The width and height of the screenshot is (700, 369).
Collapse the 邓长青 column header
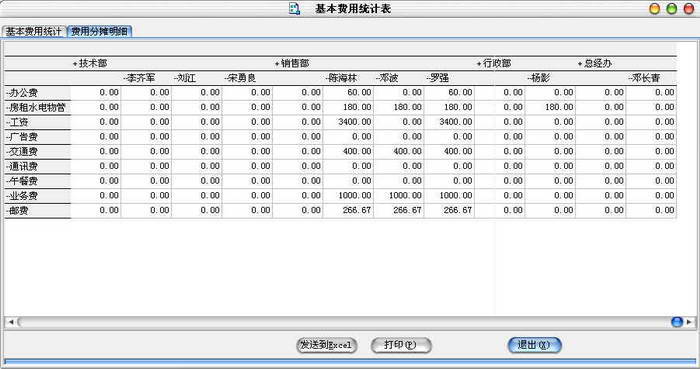[x=645, y=78]
